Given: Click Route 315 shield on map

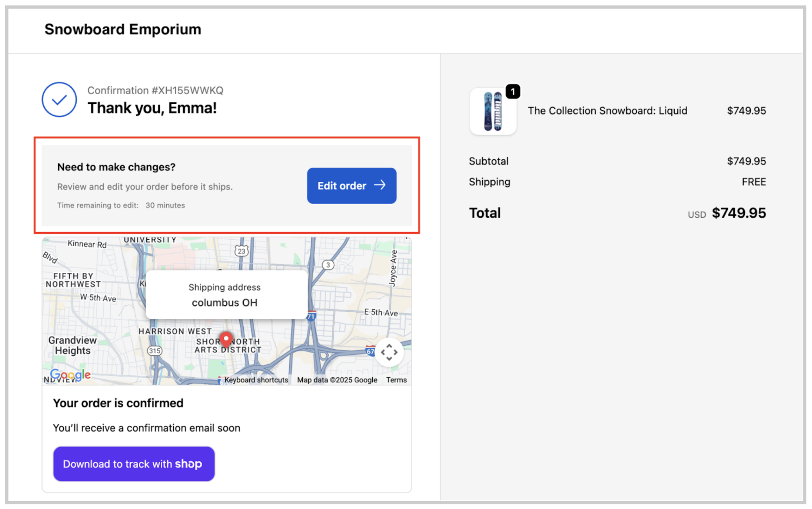Looking at the screenshot, I should point(154,351).
